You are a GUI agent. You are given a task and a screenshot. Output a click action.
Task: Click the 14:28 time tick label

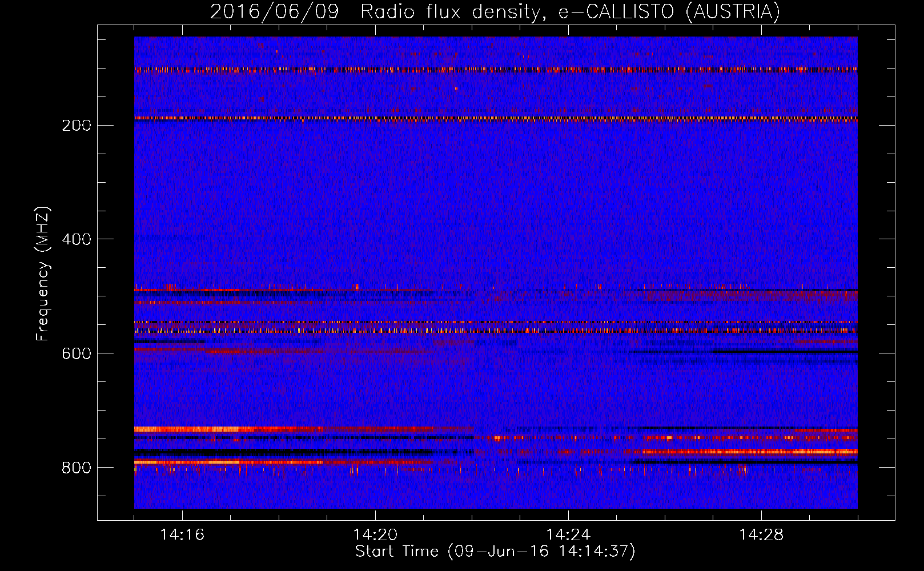[x=761, y=535]
